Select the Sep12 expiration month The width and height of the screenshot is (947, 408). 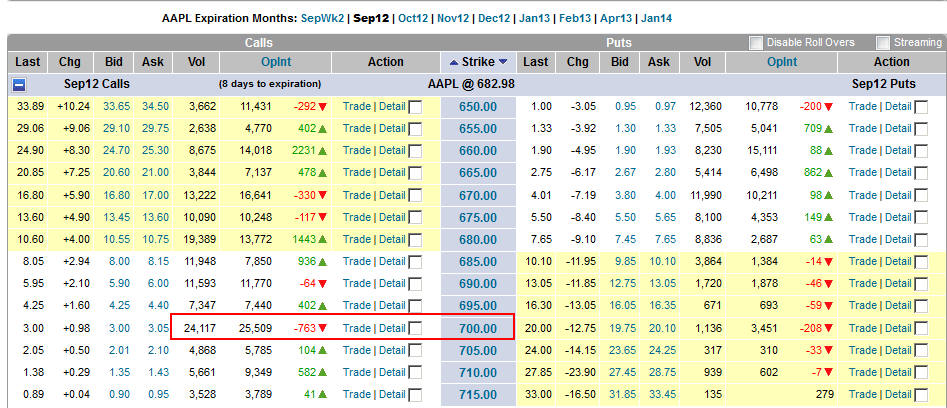[370, 18]
